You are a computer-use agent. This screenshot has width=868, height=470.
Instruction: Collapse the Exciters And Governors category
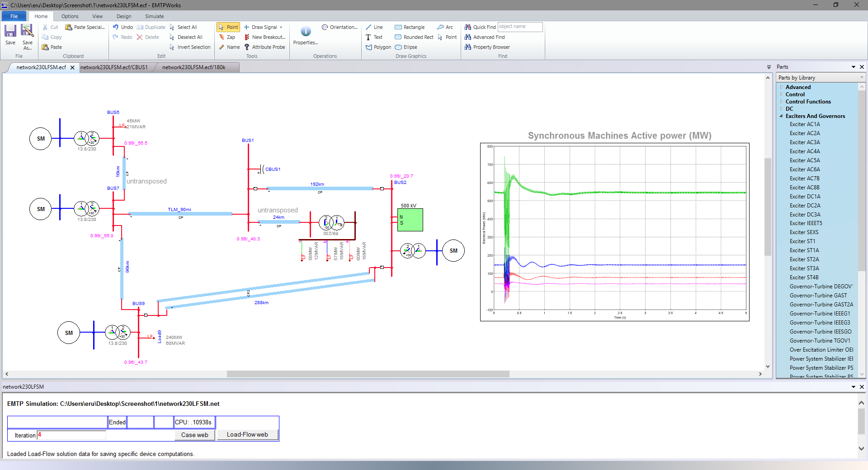(781, 116)
